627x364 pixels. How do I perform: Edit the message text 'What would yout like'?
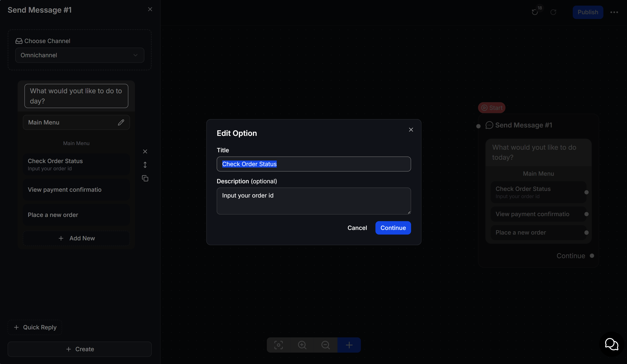[76, 96]
